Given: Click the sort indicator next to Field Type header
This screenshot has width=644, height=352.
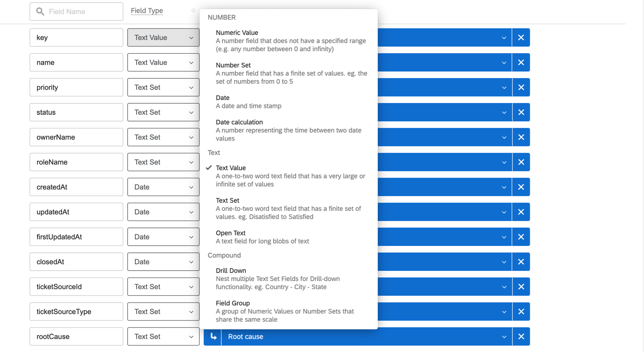Looking at the screenshot, I should [x=193, y=11].
